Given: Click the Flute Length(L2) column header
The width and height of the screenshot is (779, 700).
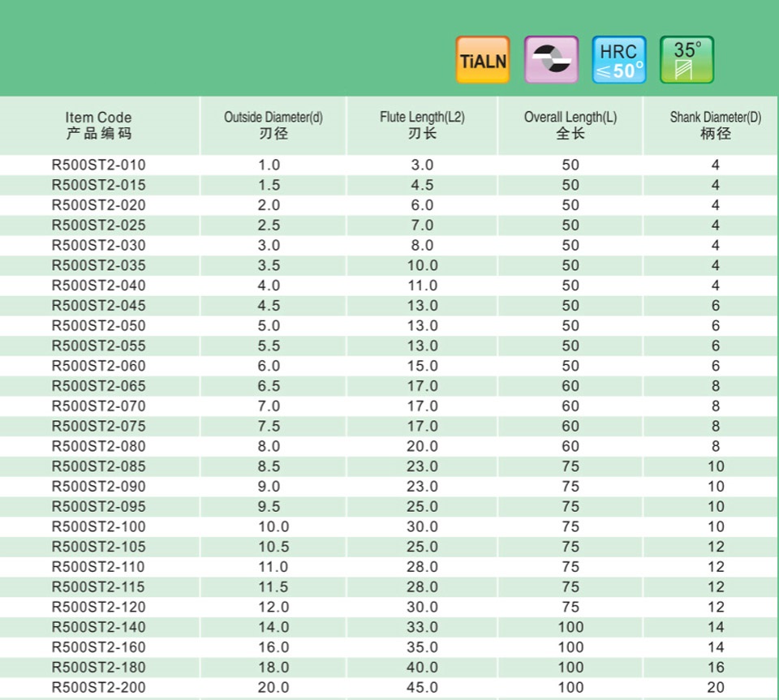Looking at the screenshot, I should coord(422,125).
